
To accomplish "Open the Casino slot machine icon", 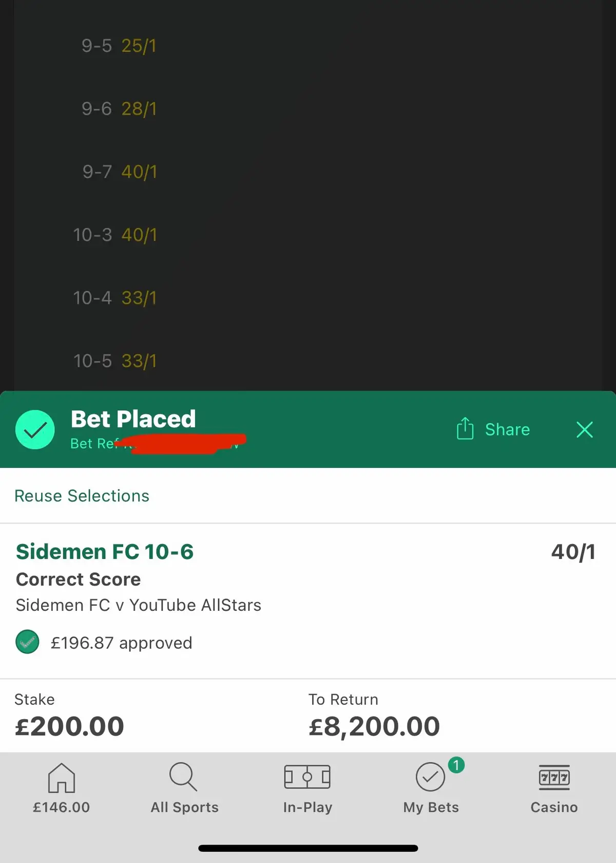I will tap(554, 778).
